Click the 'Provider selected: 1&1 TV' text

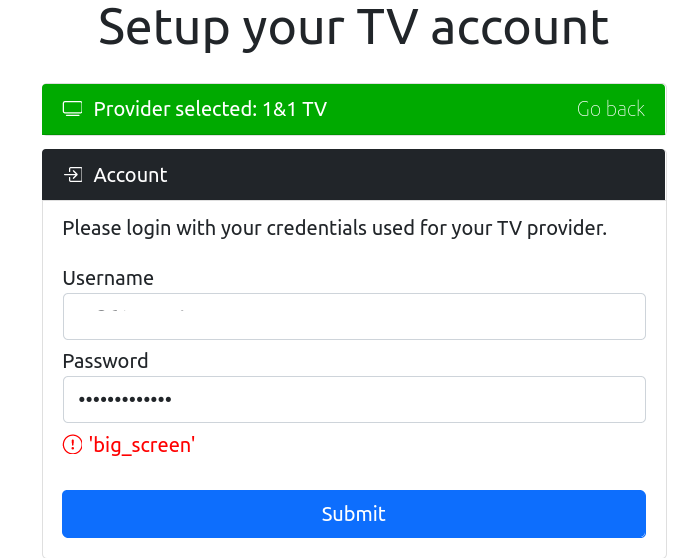(x=210, y=109)
